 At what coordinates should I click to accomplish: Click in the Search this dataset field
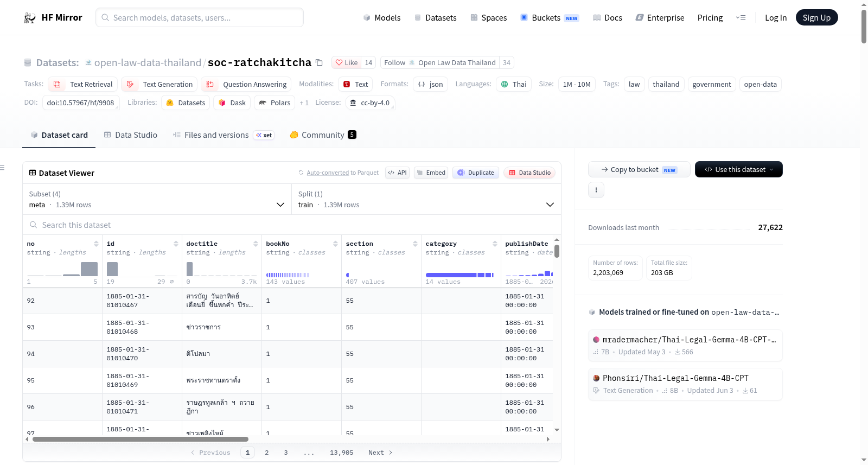pyautogui.click(x=292, y=225)
